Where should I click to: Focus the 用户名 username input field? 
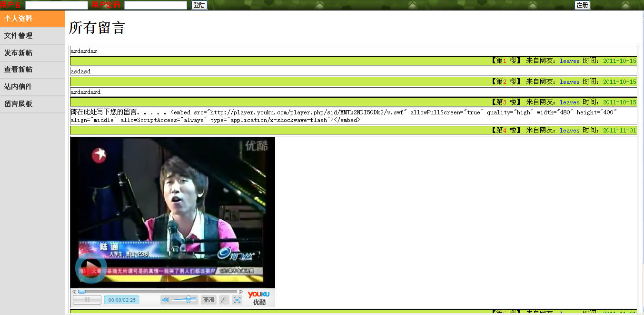pos(57,5)
